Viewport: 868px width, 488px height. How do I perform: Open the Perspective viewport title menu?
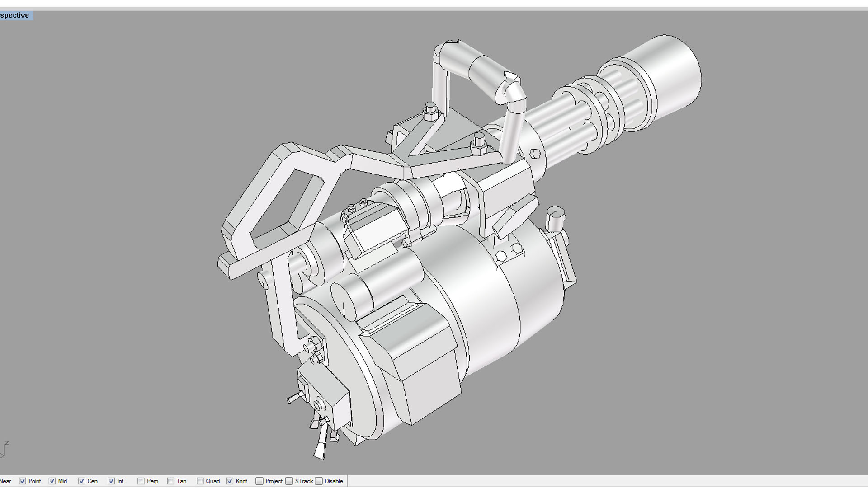[x=15, y=15]
